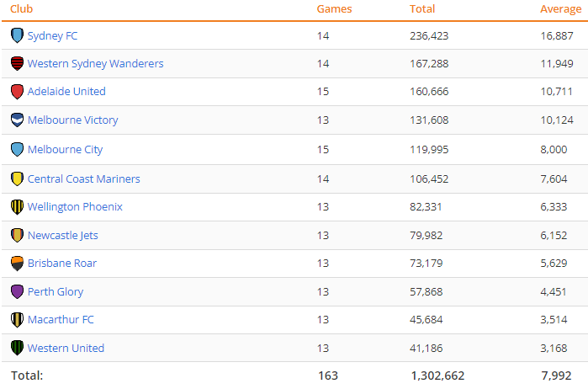
Task: Sort table by Games column header
Action: (334, 9)
